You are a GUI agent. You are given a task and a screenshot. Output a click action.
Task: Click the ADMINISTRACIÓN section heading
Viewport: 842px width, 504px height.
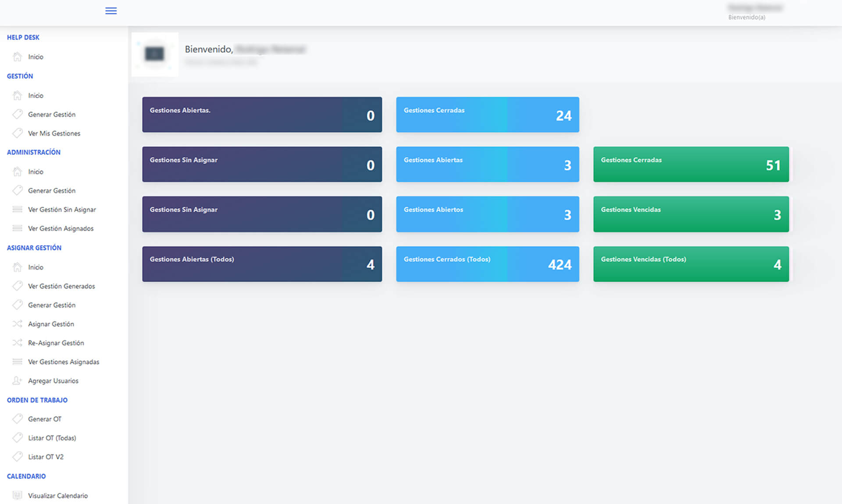[x=33, y=152]
